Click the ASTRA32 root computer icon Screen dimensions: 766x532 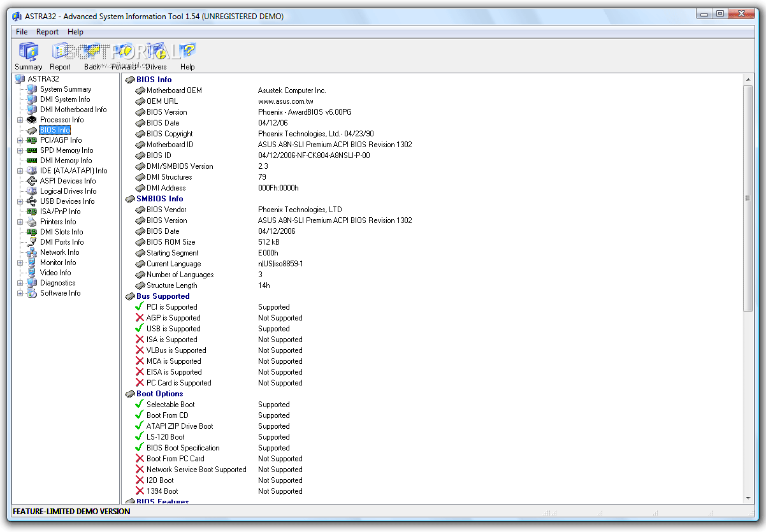pos(20,79)
